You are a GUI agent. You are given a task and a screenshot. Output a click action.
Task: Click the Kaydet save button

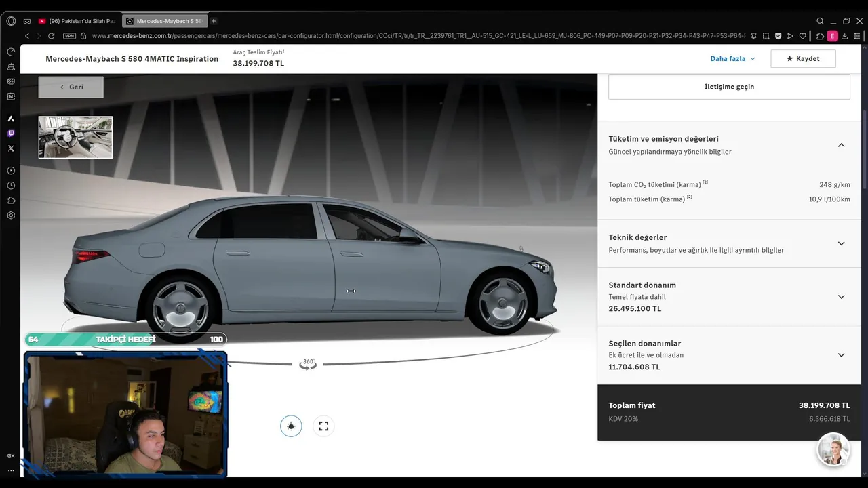click(x=803, y=59)
